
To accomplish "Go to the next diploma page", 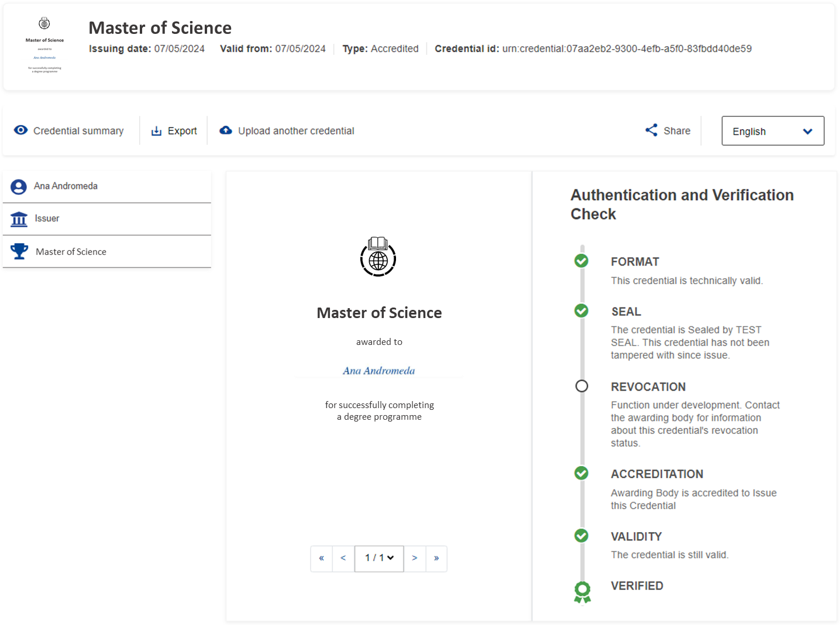I will (x=414, y=558).
